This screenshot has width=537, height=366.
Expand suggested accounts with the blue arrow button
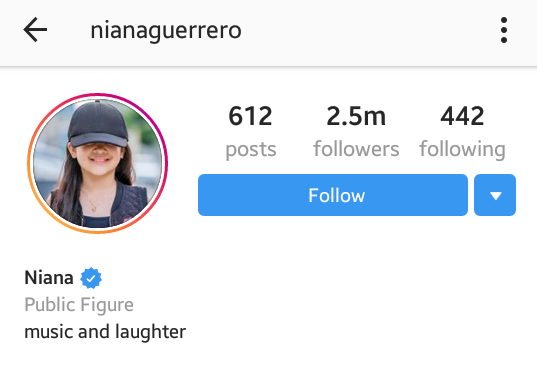pyautogui.click(x=495, y=195)
